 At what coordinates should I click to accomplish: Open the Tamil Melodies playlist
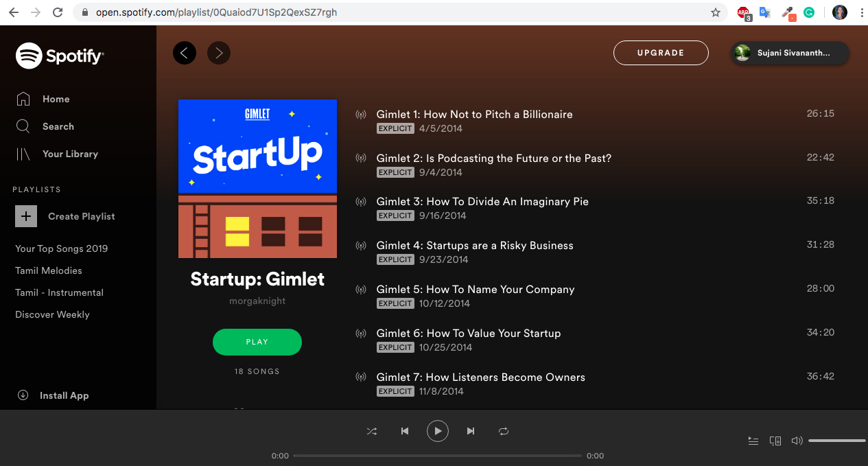coord(49,270)
